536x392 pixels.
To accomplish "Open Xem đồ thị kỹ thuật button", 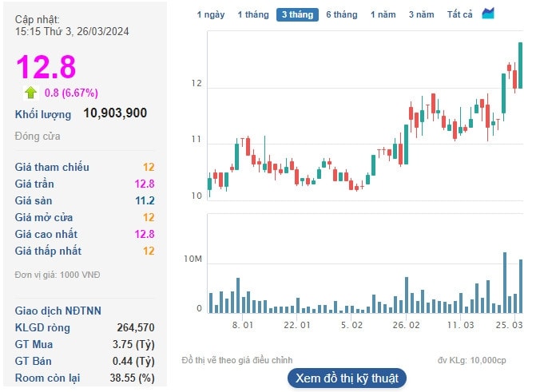I will pyautogui.click(x=347, y=378).
